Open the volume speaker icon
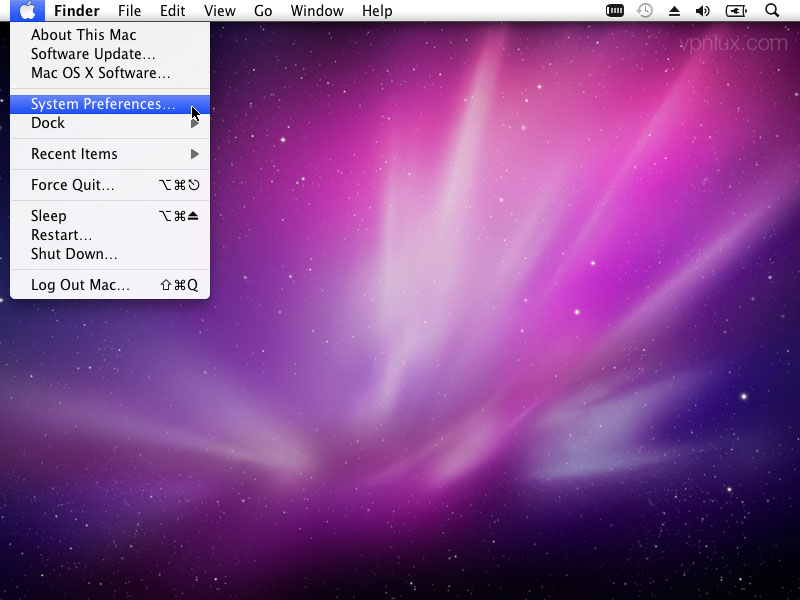800x600 pixels. (x=703, y=11)
